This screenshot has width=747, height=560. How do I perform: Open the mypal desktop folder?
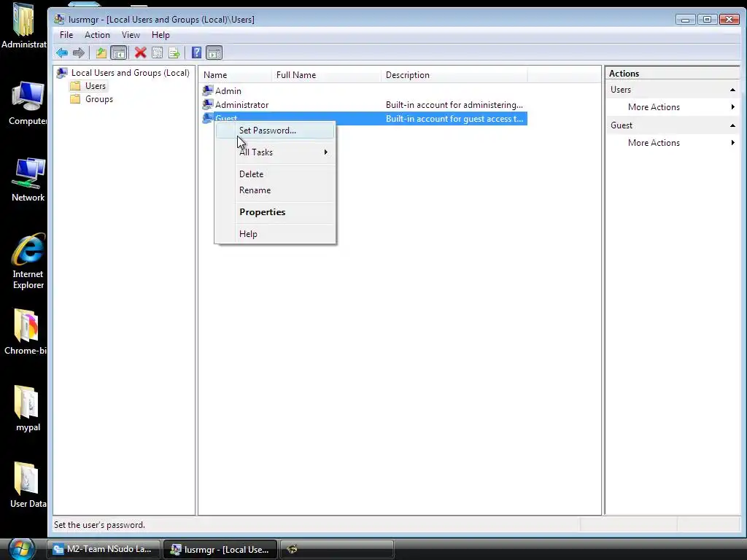point(28,408)
